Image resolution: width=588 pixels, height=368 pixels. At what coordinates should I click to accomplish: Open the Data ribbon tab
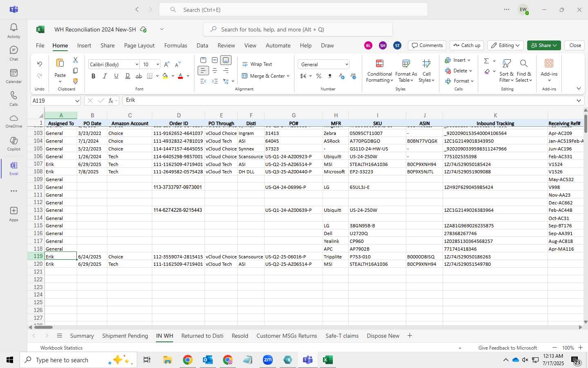click(x=202, y=45)
